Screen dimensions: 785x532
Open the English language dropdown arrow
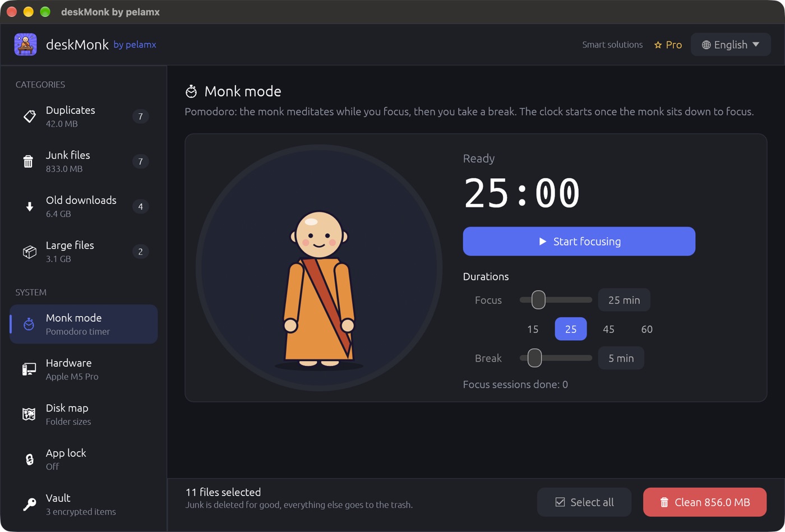click(756, 44)
